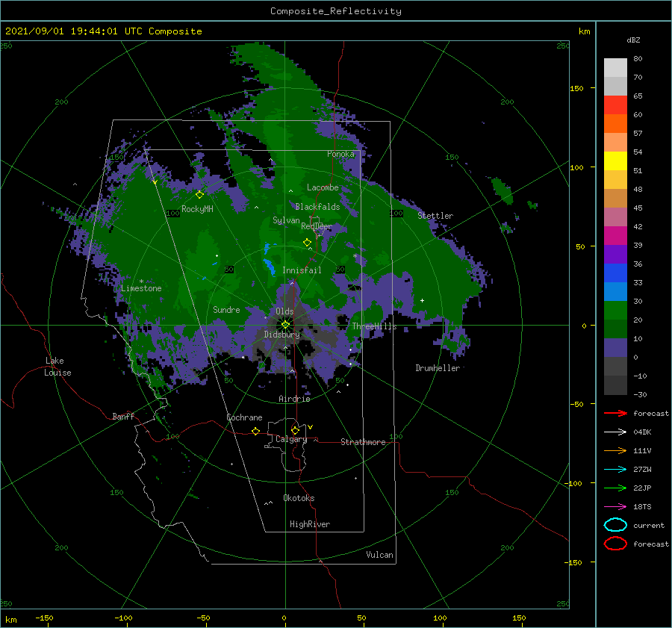The height and width of the screenshot is (628, 672).
Task: Click the red forecast ellipse icon
Action: tap(615, 544)
